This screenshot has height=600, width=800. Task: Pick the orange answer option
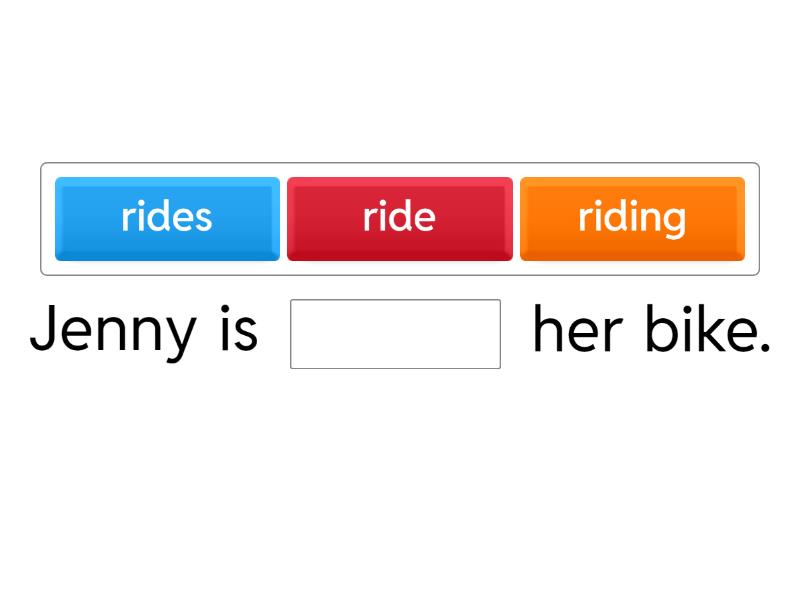(x=632, y=218)
